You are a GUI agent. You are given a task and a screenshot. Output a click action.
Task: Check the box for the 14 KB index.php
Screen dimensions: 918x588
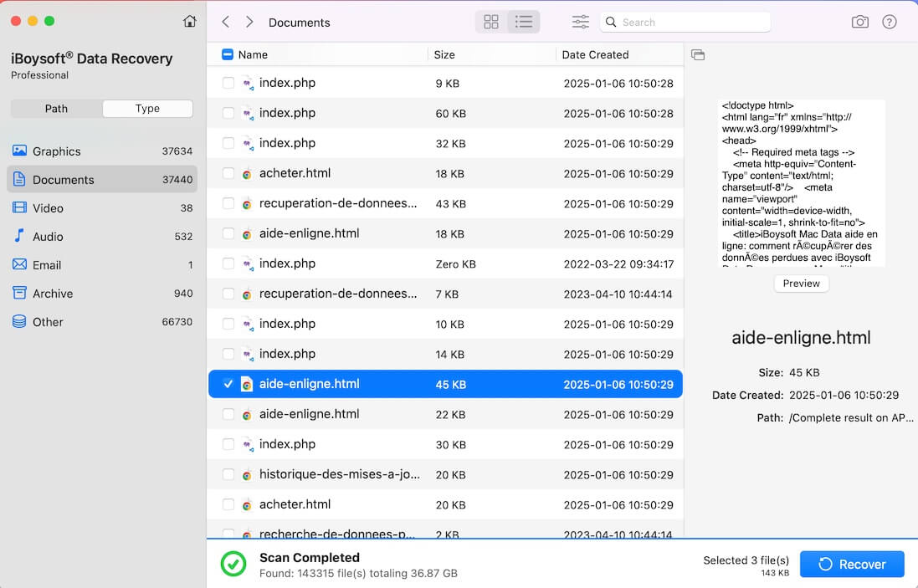coord(228,354)
